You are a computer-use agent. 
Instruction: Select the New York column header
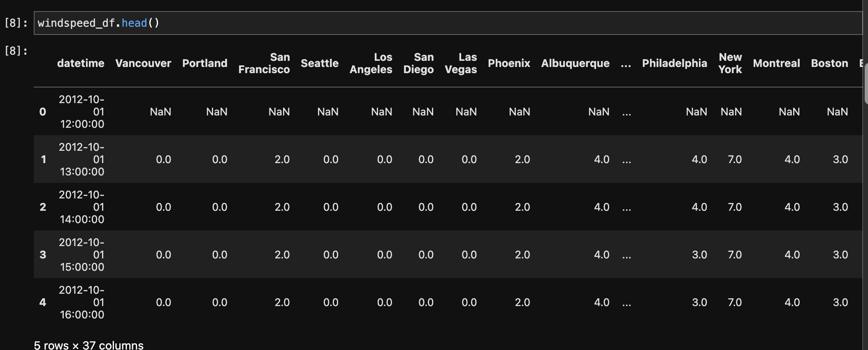click(730, 63)
